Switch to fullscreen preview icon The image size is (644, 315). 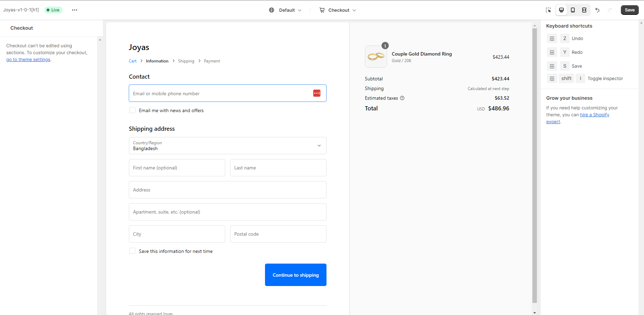click(584, 10)
